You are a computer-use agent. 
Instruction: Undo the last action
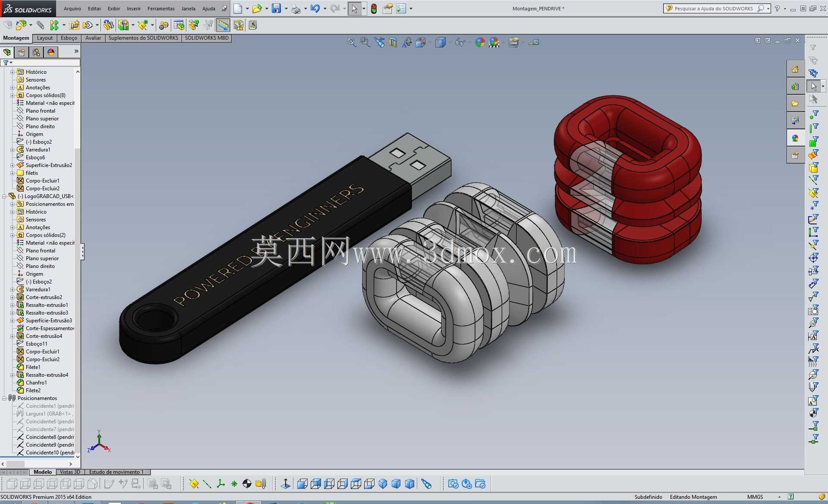(315, 9)
